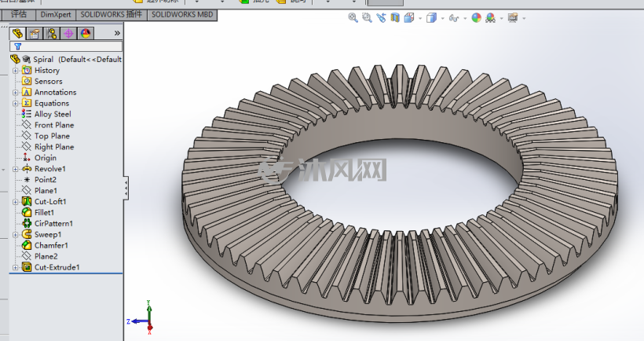The image size is (644, 341).
Task: Expand the Revolve1 feature
Action: coord(15,169)
